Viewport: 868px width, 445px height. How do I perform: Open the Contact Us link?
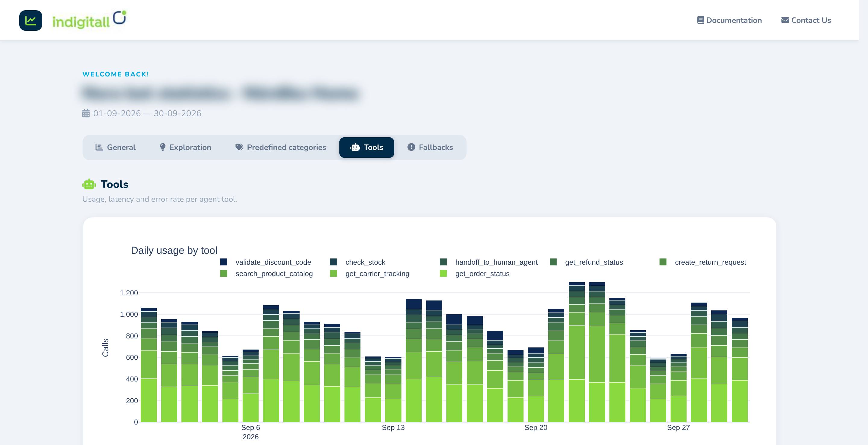[806, 20]
